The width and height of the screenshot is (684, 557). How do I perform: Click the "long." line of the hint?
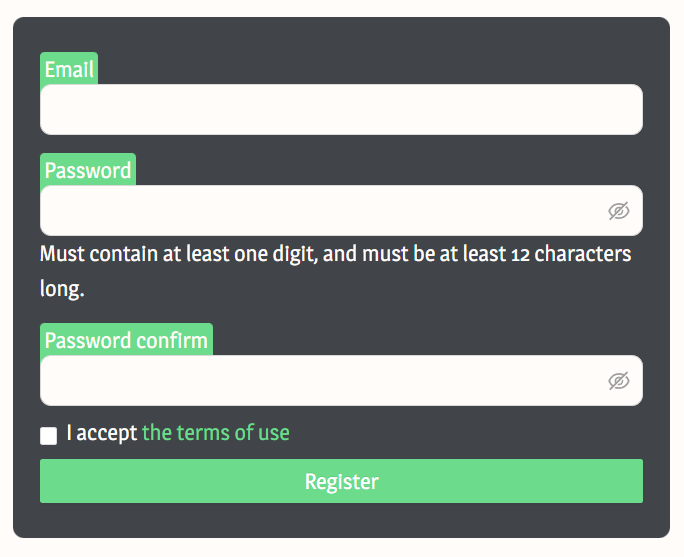[x=62, y=290]
